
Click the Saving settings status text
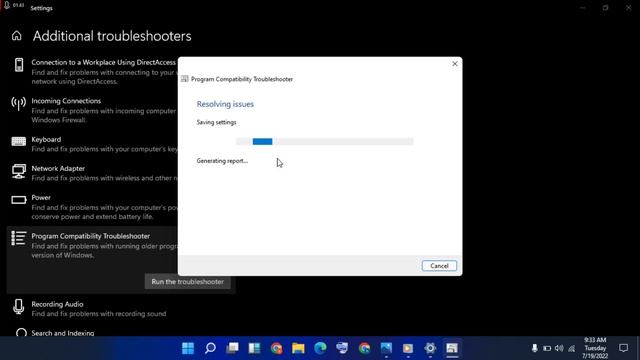pos(216,122)
